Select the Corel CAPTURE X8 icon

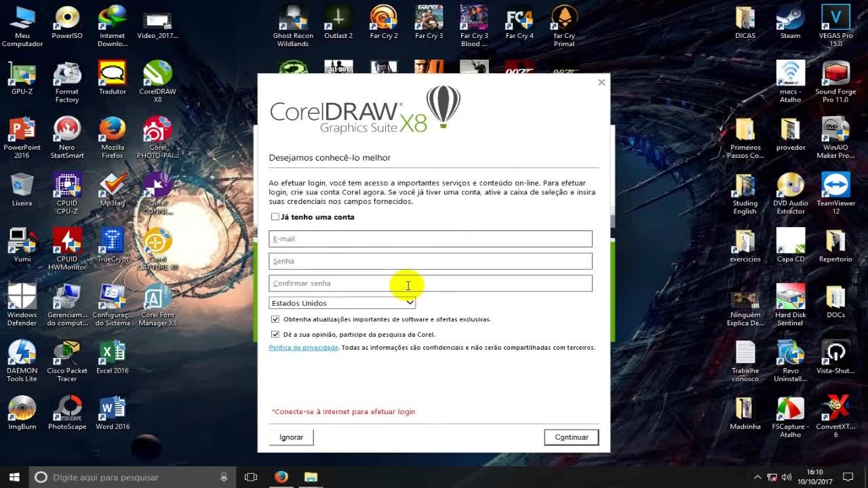pos(157,249)
